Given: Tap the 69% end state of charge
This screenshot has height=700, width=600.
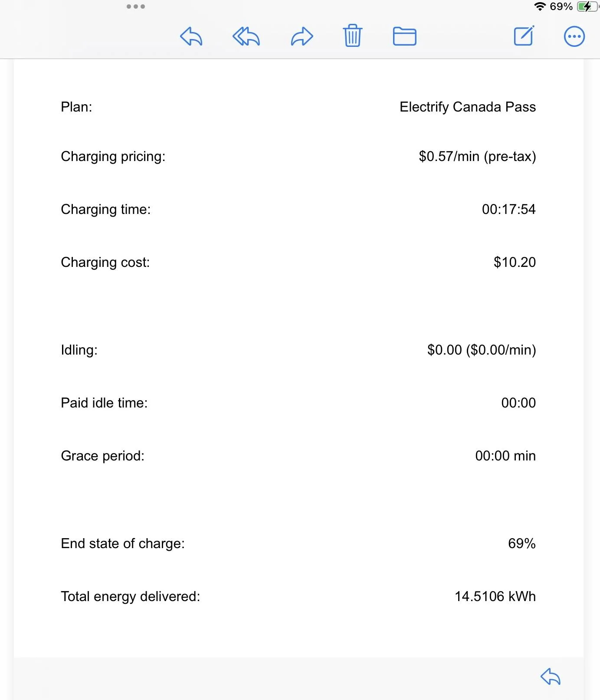Looking at the screenshot, I should [x=522, y=543].
